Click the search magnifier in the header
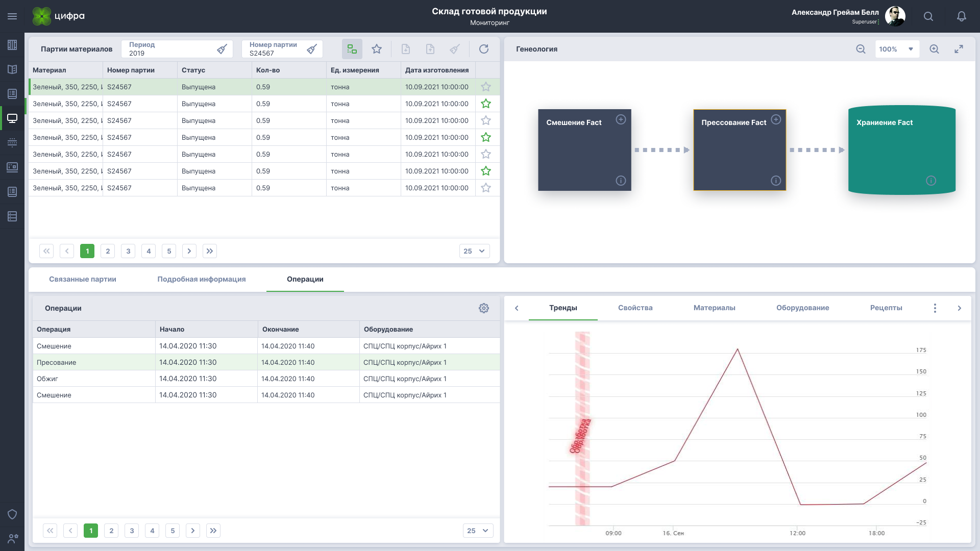Screen dimensions: 980x551 928,16
